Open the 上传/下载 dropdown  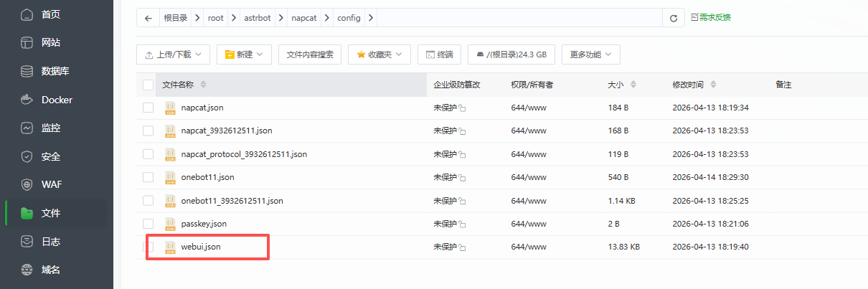point(173,54)
